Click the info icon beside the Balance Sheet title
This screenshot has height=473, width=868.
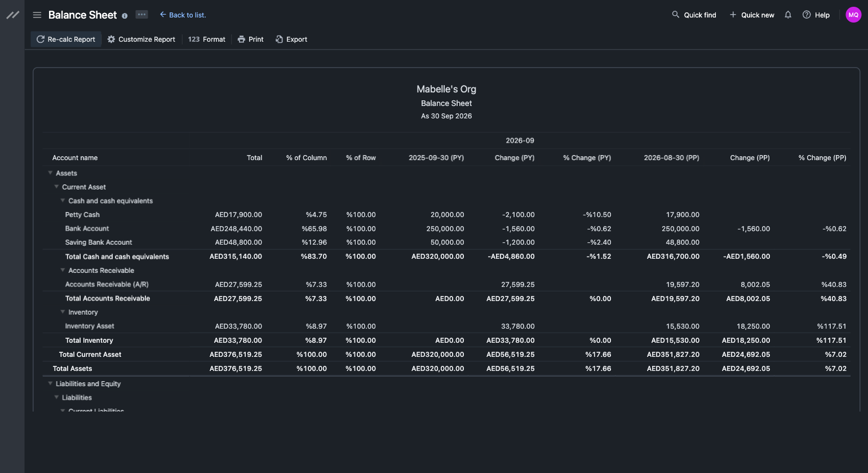(x=125, y=16)
